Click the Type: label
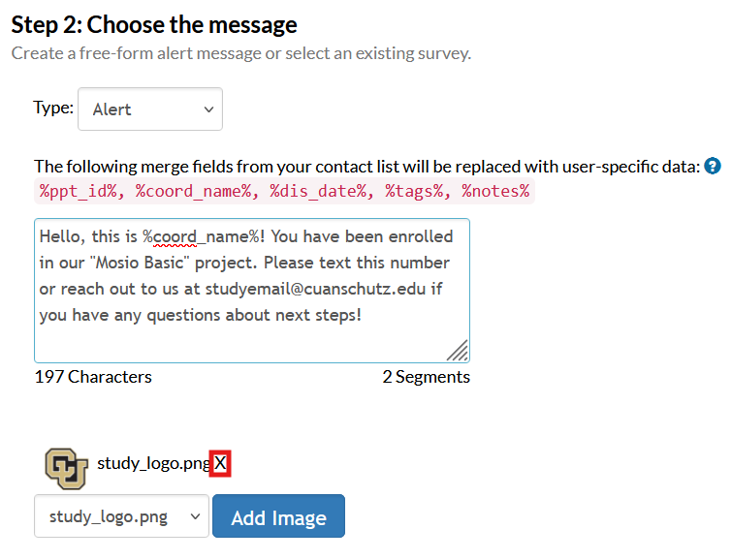Screen dimensions: 732x560 point(53,108)
